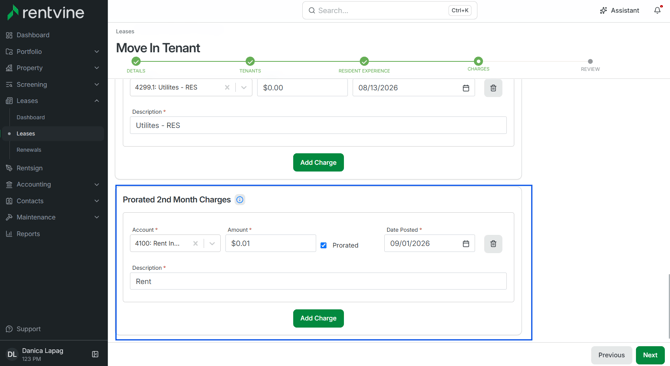670x366 pixels.
Task: Collapse the Leases menu chevron
Action: coord(97,101)
